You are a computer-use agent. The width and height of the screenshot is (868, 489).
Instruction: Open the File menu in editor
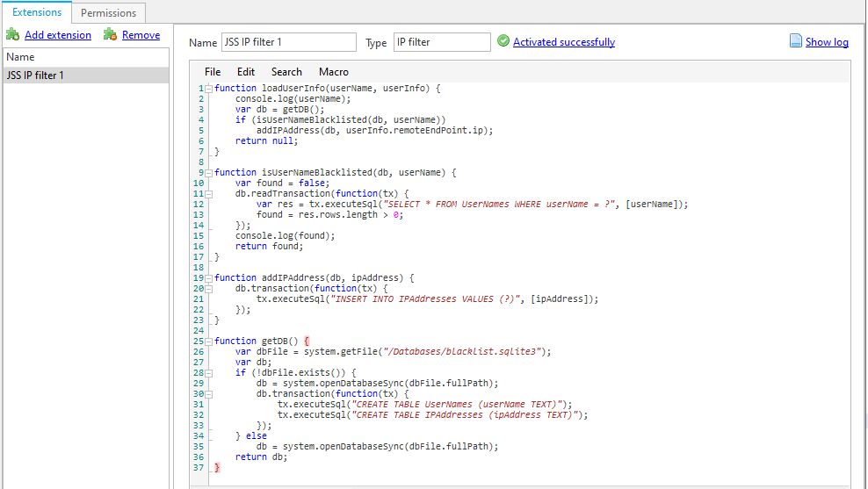pos(213,72)
